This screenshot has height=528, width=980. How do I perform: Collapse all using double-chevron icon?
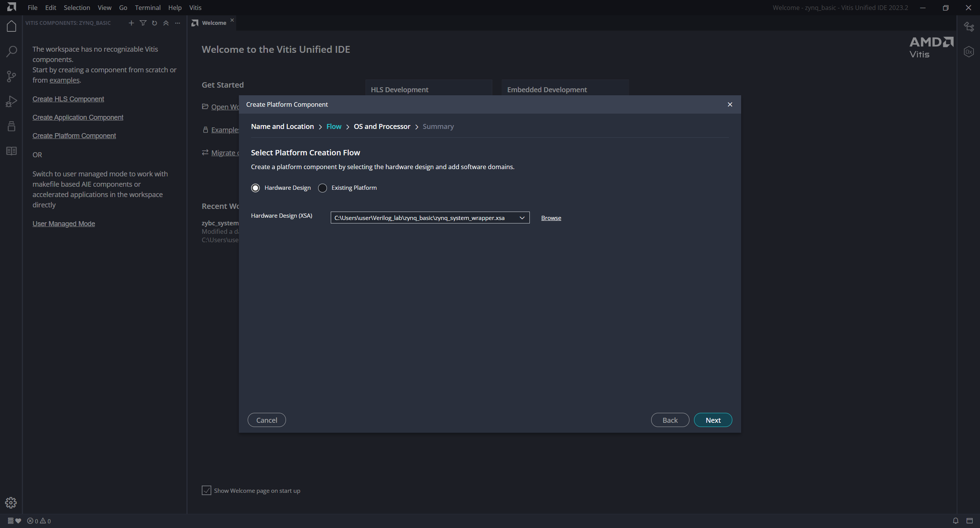(x=166, y=23)
